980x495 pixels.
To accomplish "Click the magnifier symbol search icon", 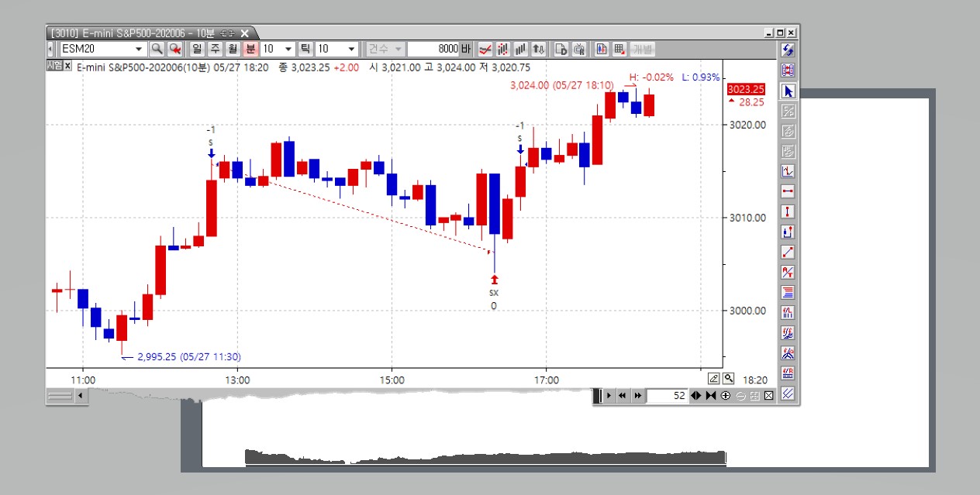I will click(x=157, y=49).
